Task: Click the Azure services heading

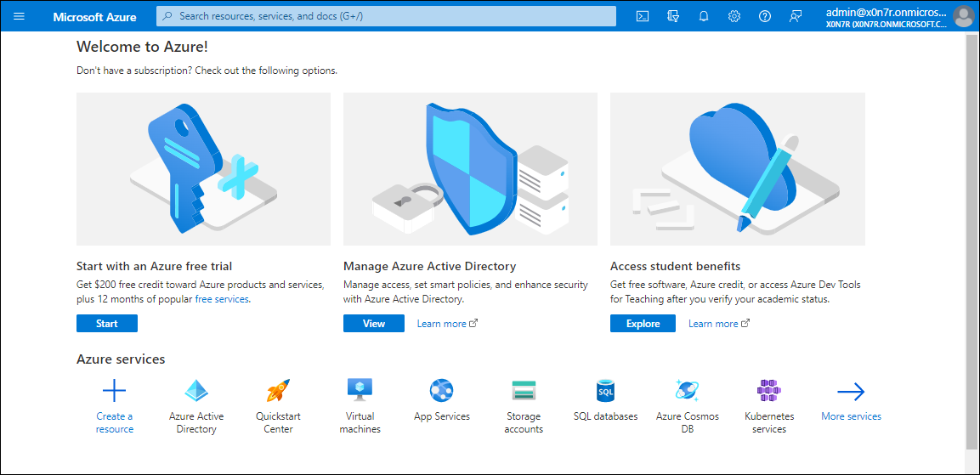Action: [x=121, y=359]
